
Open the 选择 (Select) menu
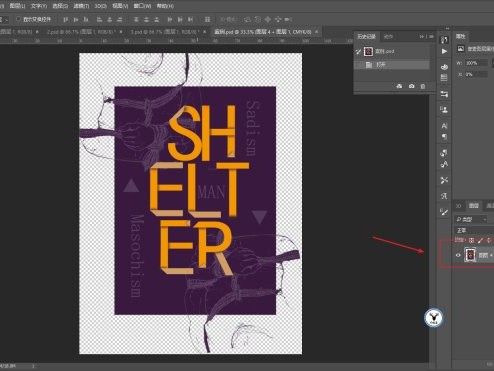[x=60, y=6]
